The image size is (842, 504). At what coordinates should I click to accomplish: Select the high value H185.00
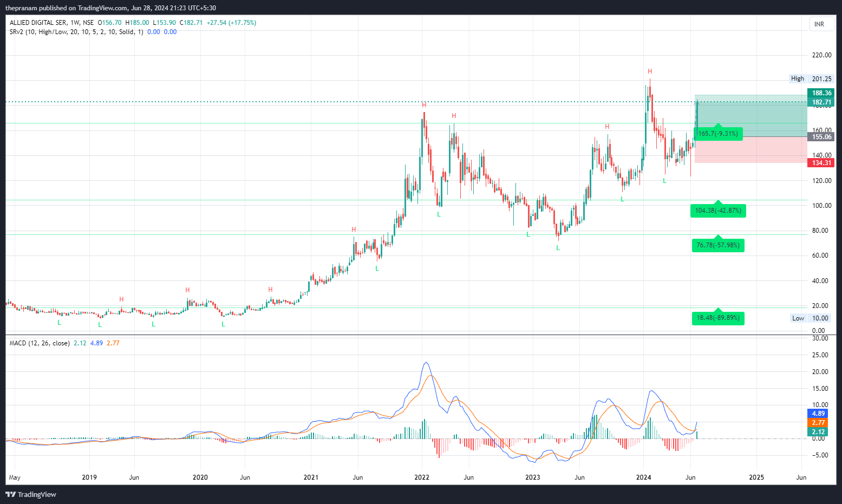(137, 23)
